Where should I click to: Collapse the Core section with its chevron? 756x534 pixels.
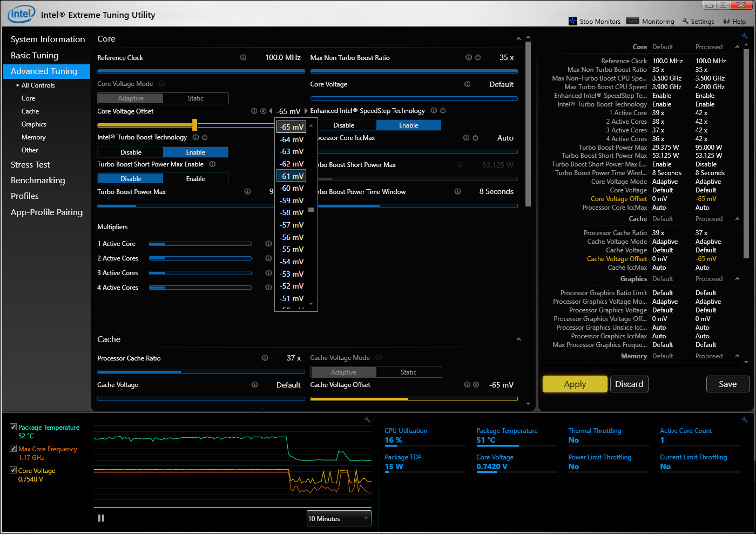(x=518, y=39)
